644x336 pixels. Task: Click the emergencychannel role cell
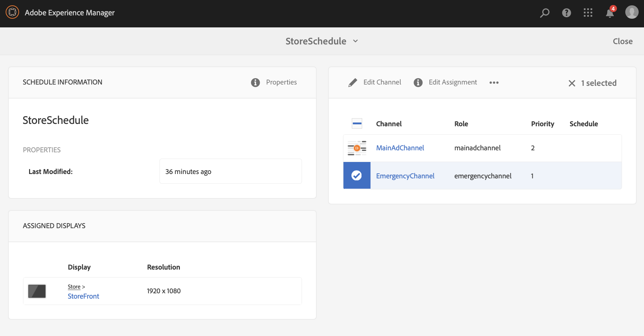[483, 176]
